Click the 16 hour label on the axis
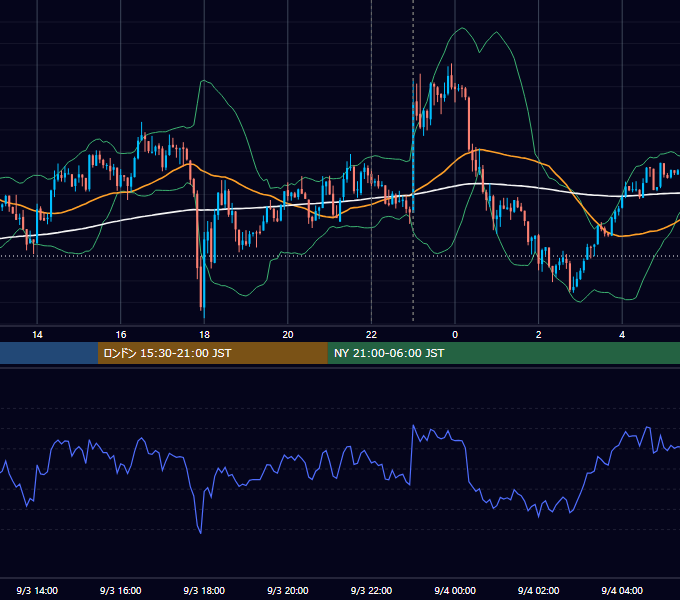 coord(121,335)
